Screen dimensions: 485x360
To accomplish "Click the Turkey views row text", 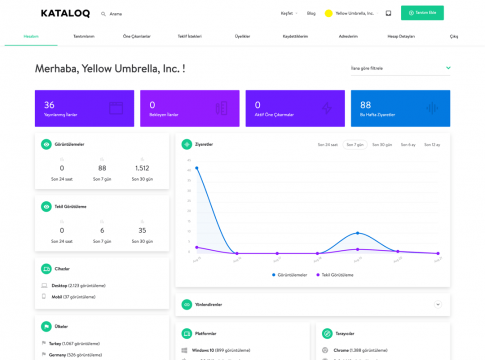I will click(x=74, y=343).
